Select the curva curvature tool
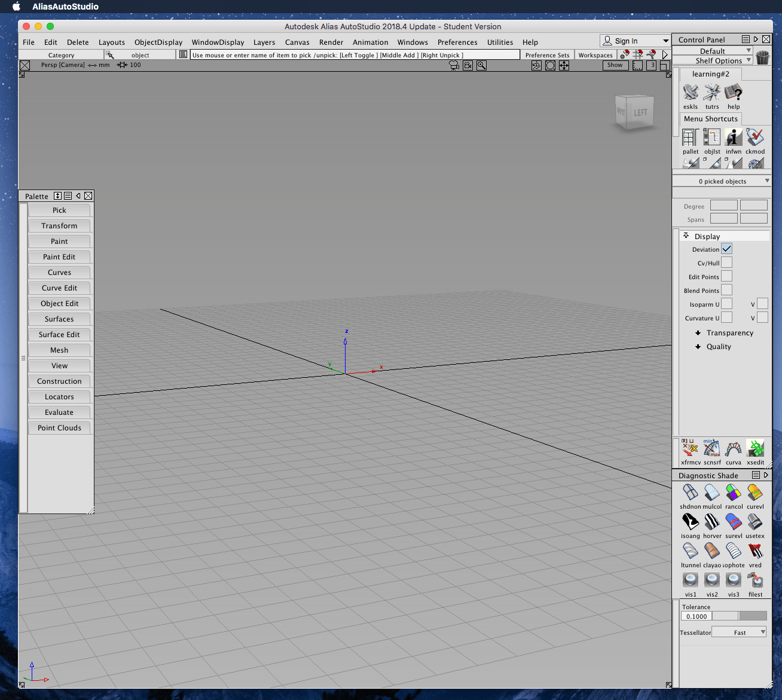782x700 pixels. point(734,448)
